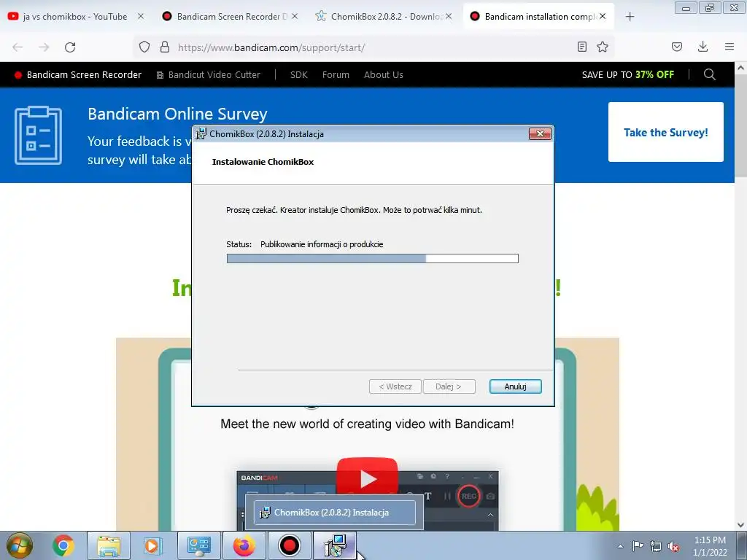Open Windows Explorer from the taskbar
This screenshot has height=560, width=747.
pos(109,545)
